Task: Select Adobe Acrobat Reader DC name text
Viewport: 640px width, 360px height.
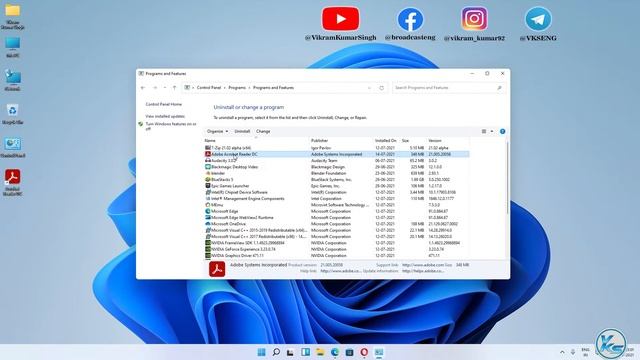Action: point(234,154)
